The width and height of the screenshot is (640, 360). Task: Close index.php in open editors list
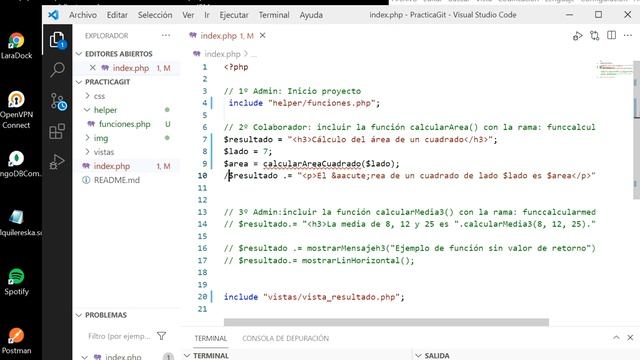pyautogui.click(x=93, y=68)
